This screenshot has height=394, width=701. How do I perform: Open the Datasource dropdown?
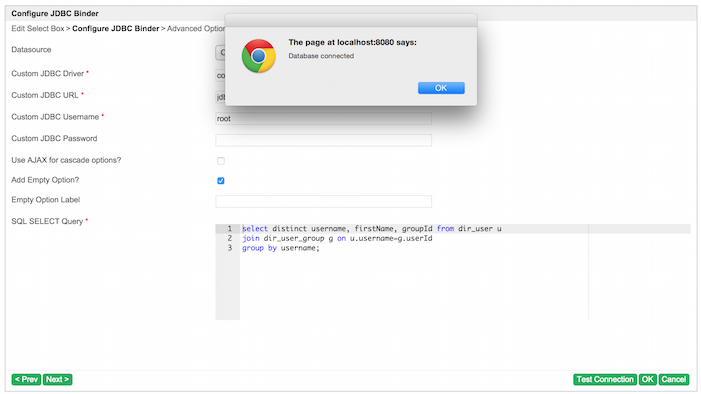click(x=220, y=52)
